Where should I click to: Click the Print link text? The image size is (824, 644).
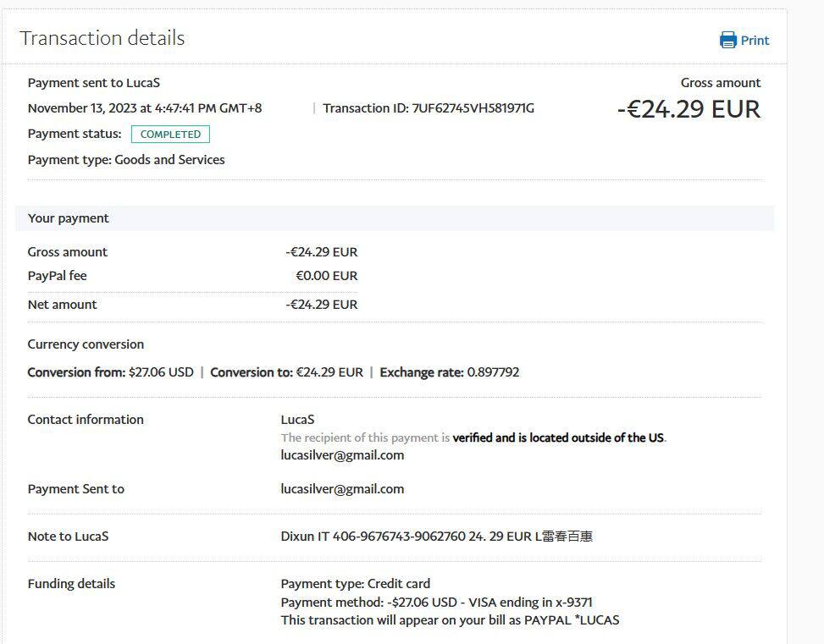[755, 40]
